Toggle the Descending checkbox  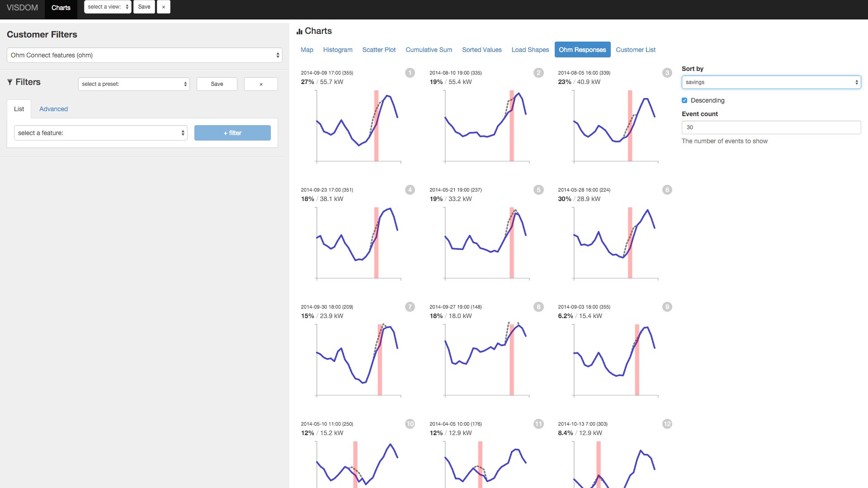684,100
